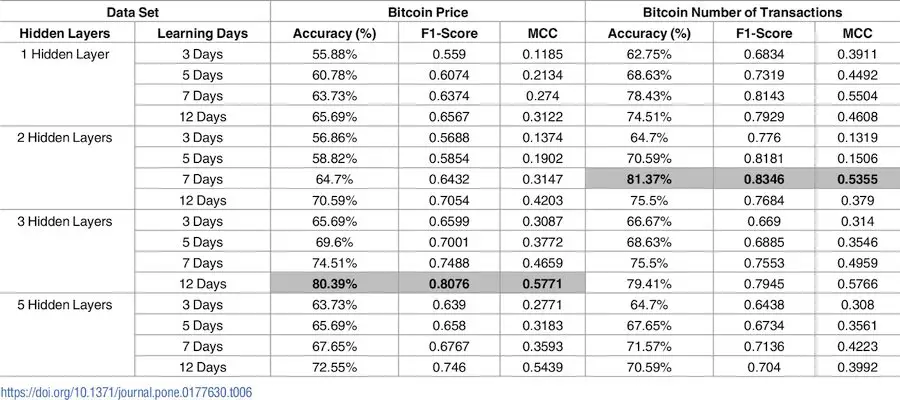Click the "Learning Days" column header
This screenshot has height=400, width=900.
click(203, 33)
